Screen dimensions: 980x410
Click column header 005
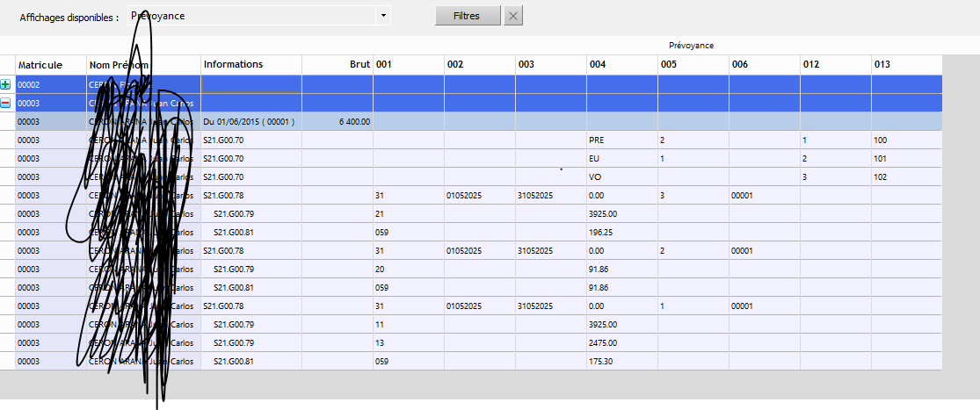(693, 65)
